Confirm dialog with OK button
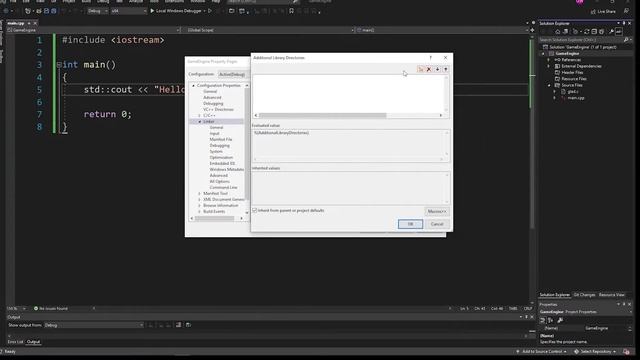This screenshot has width=640, height=360. [410, 224]
